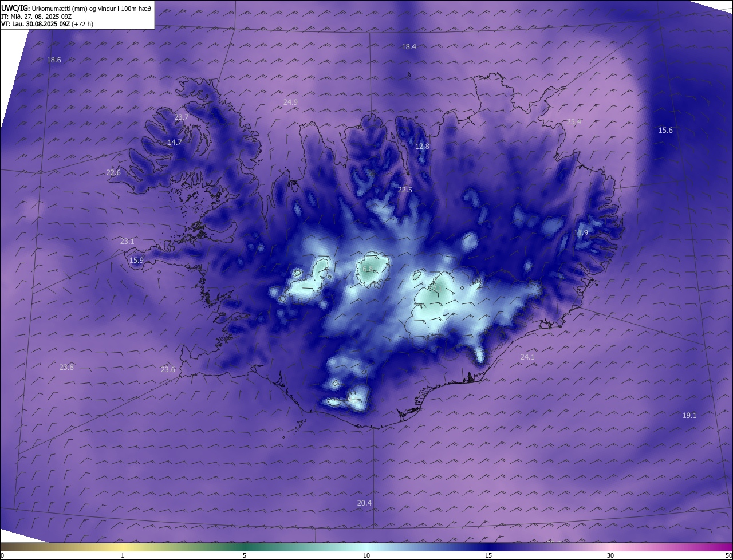This screenshot has height=560, width=733.
Task: Click the map value 22.6
Action: pyautogui.click(x=113, y=172)
